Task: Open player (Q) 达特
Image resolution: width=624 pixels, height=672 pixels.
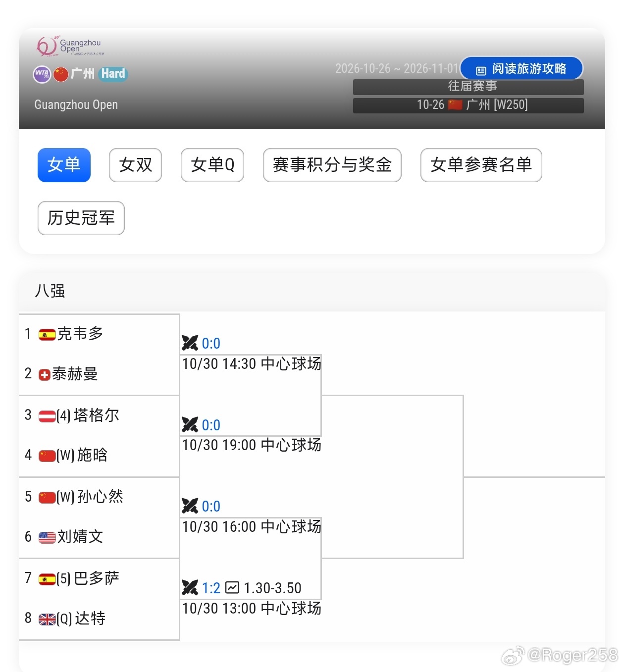Action: pos(81,619)
